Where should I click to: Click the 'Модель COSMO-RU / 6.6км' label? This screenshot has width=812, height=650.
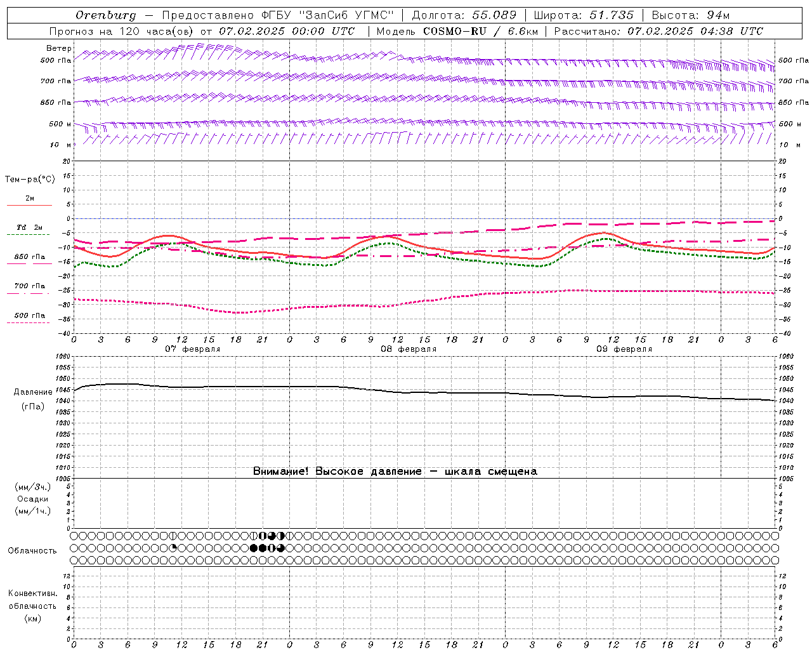point(457,31)
